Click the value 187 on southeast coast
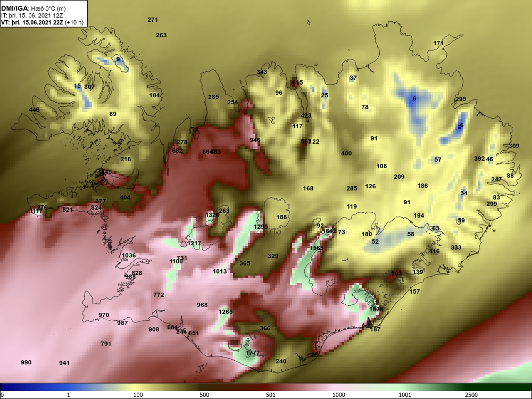This screenshot has width=532, height=399. click(x=375, y=329)
